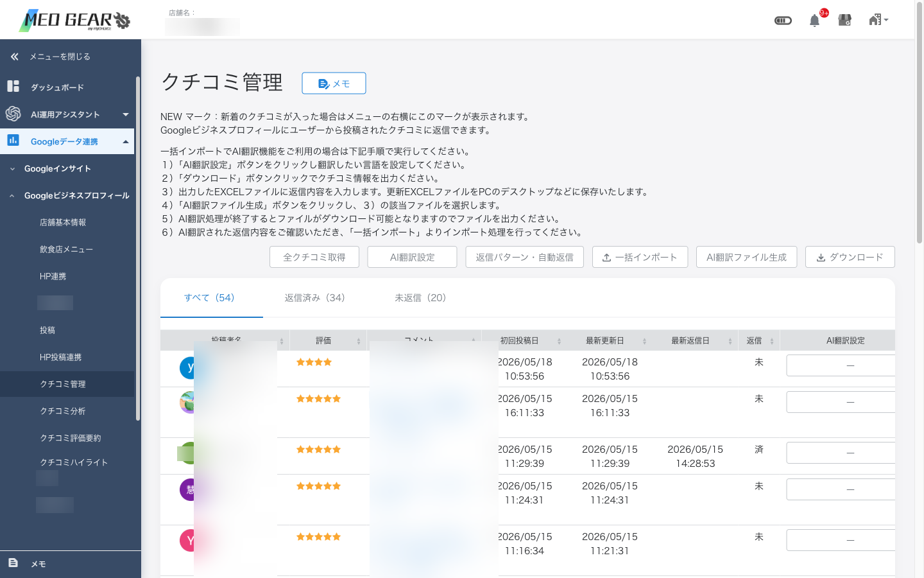Sort by 評価 column arrows
Image resolution: width=924 pixels, height=578 pixels.
[x=359, y=341]
